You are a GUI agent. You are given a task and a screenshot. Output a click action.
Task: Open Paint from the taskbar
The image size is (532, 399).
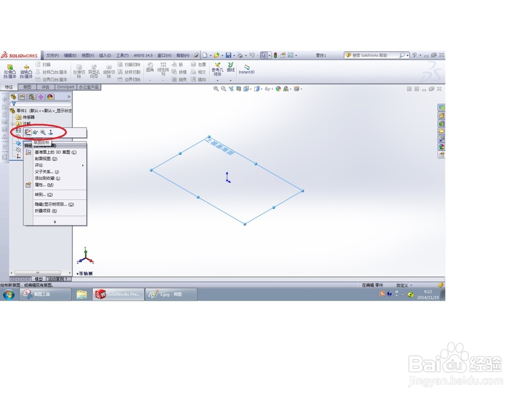pyautogui.click(x=170, y=294)
